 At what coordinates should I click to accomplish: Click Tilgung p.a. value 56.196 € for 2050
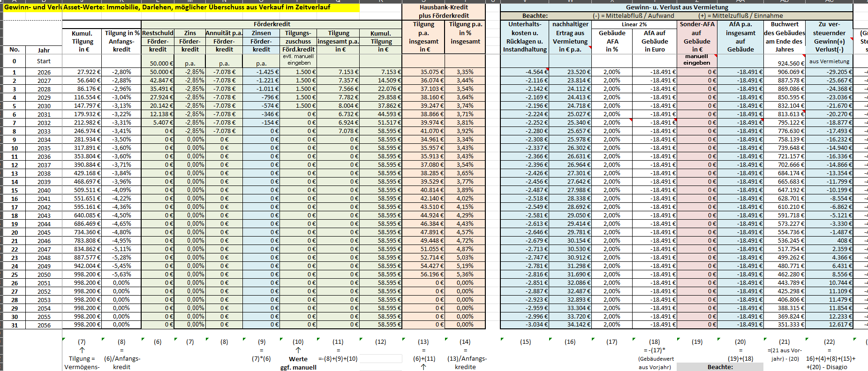(423, 275)
